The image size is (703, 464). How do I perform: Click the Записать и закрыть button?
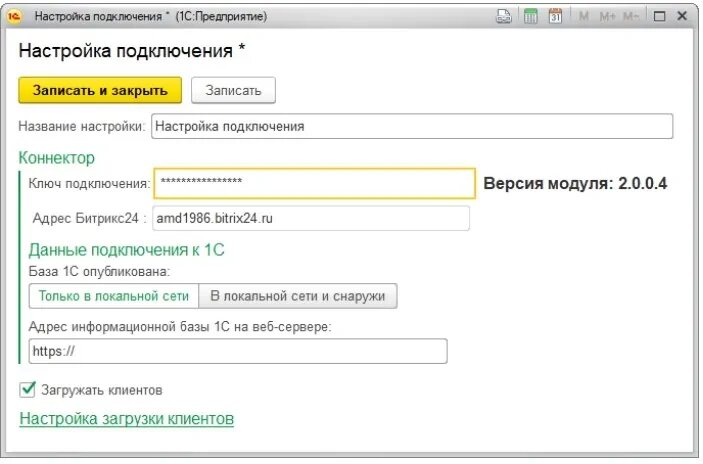tap(100, 90)
